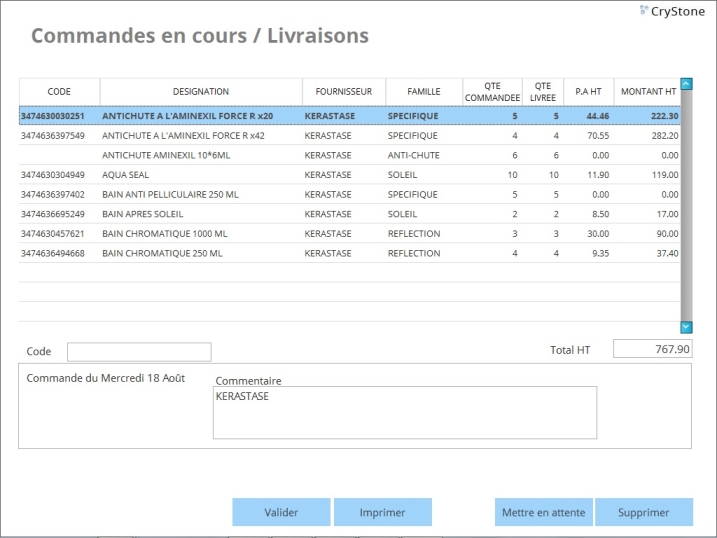Click price 11.90 in P.A HT
The height and width of the screenshot is (538, 717).
click(x=598, y=175)
